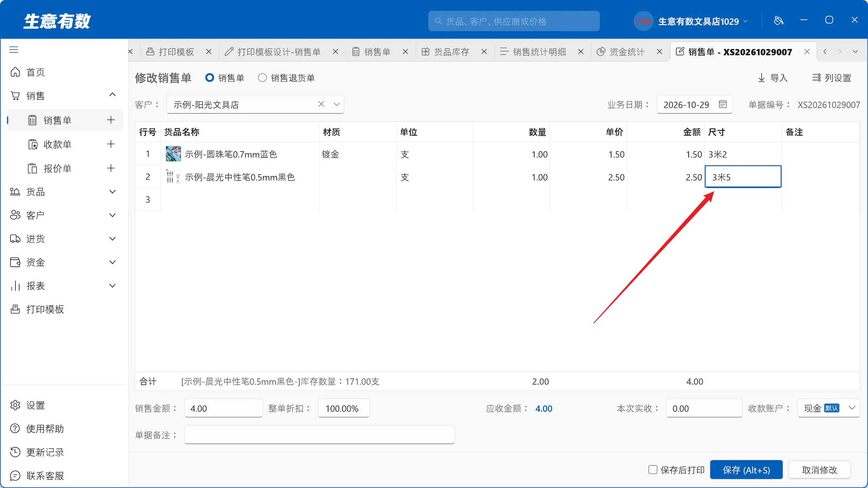This screenshot has height=488, width=868.
Task: Select the 销售退货单 radio option
Action: point(262,78)
